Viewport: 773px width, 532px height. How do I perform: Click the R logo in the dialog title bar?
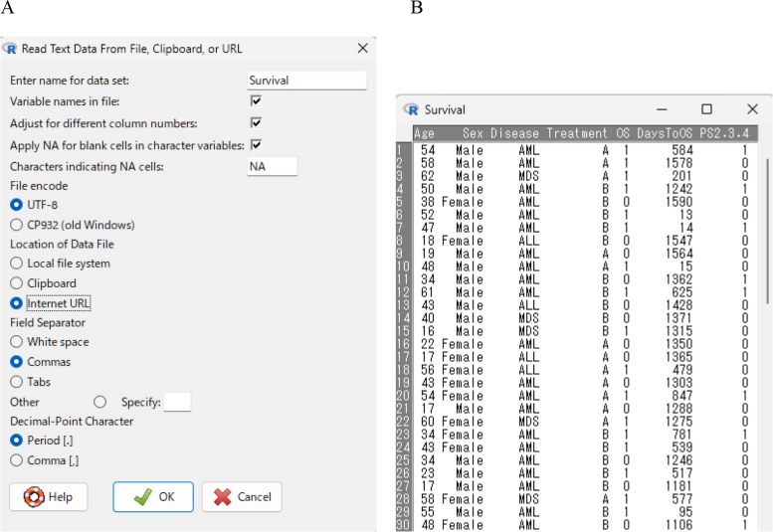tap(9, 49)
